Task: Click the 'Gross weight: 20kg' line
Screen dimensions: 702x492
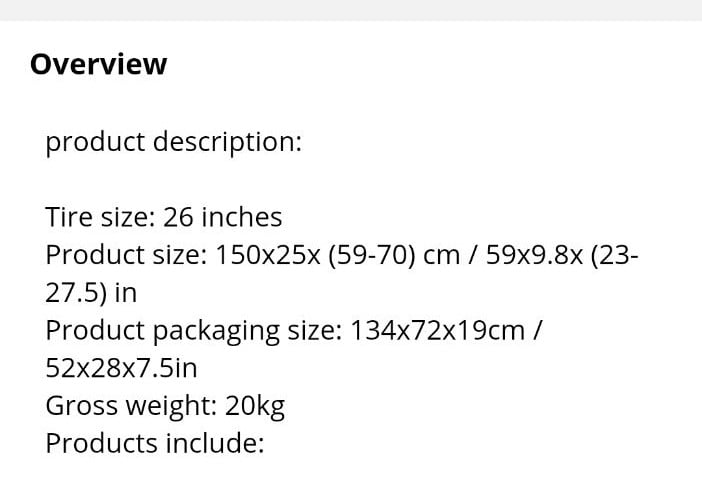Action: [x=165, y=406]
